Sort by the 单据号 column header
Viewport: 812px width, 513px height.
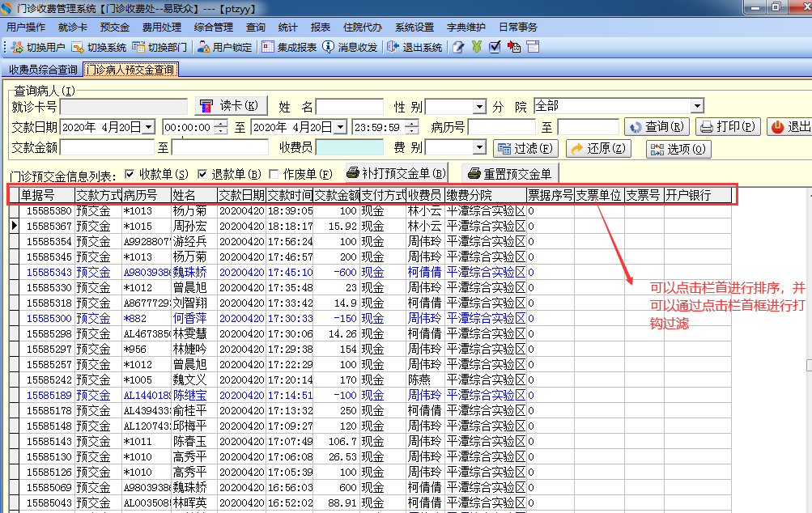coord(47,195)
